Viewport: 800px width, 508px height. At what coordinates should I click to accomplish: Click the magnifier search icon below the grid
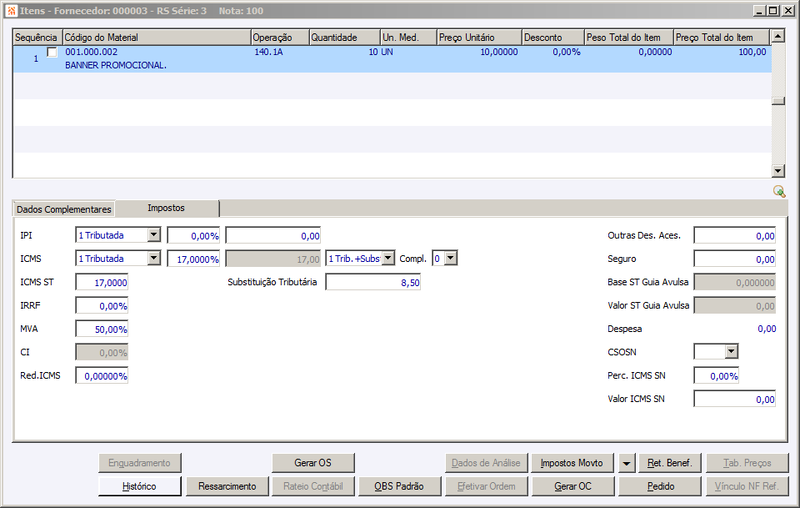pyautogui.click(x=779, y=191)
